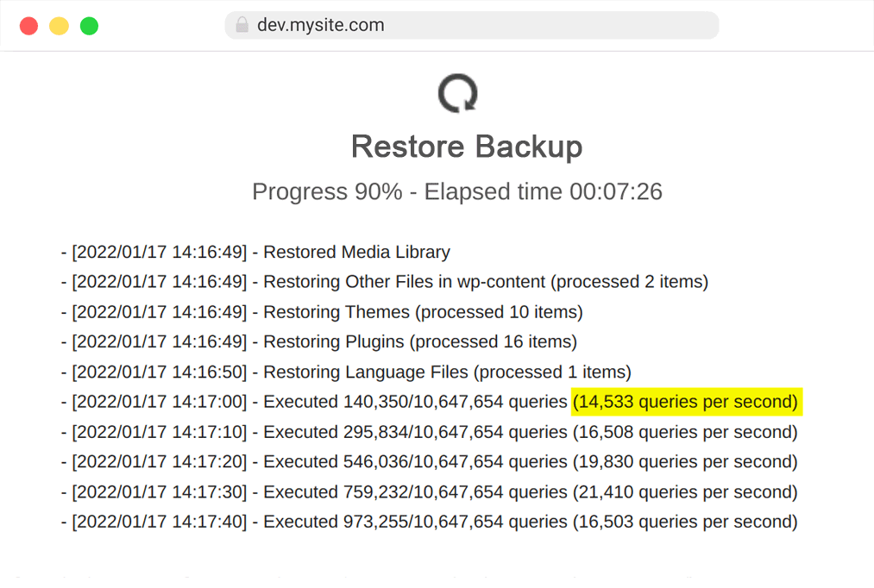
Task: Click the Executed 140,350 queries log text
Action: 415,402
